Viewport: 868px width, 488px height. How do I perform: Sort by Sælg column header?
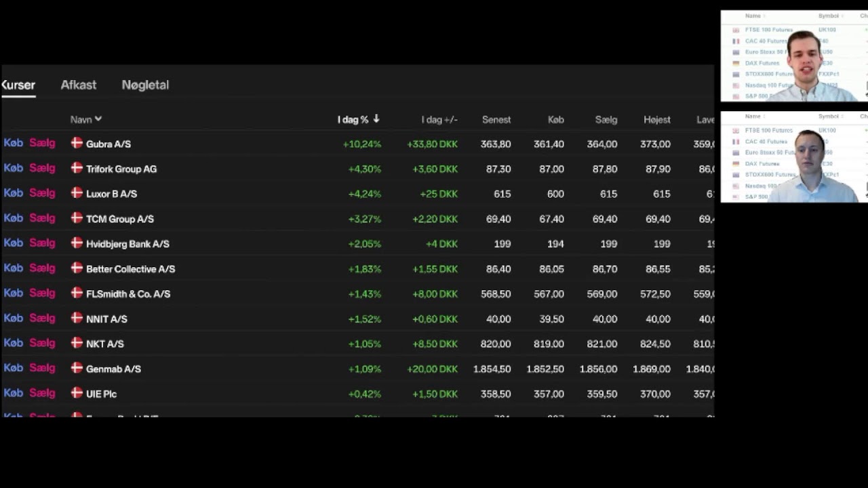pyautogui.click(x=606, y=119)
